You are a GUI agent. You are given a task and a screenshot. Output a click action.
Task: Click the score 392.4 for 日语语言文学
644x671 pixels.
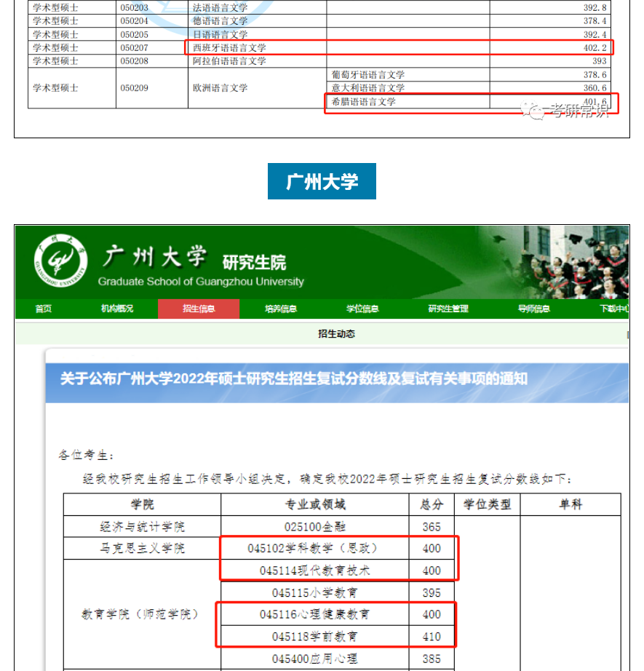pyautogui.click(x=595, y=35)
